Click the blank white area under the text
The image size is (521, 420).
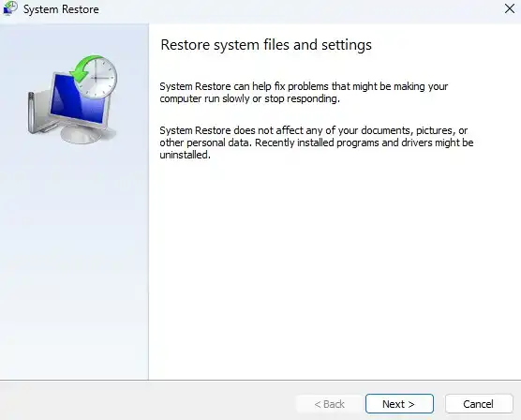pyautogui.click(x=335, y=269)
